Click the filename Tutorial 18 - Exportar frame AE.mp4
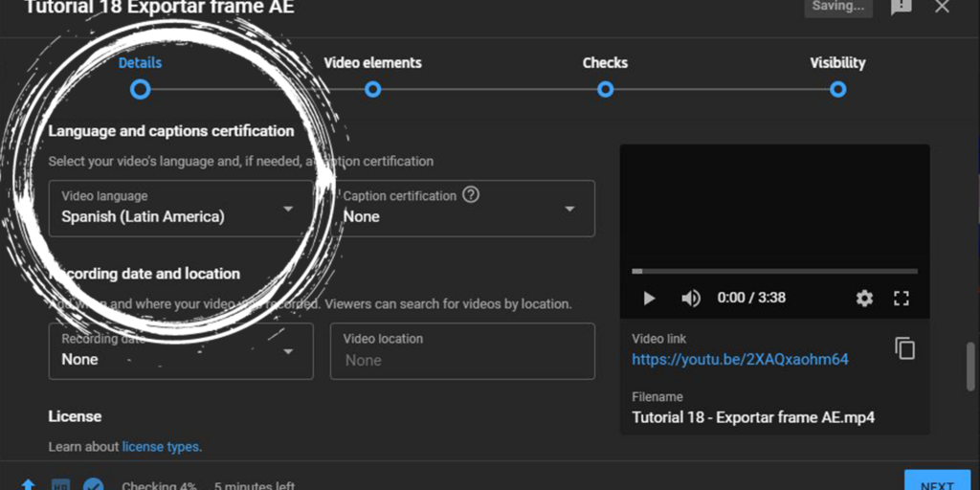 pyautogui.click(x=753, y=417)
